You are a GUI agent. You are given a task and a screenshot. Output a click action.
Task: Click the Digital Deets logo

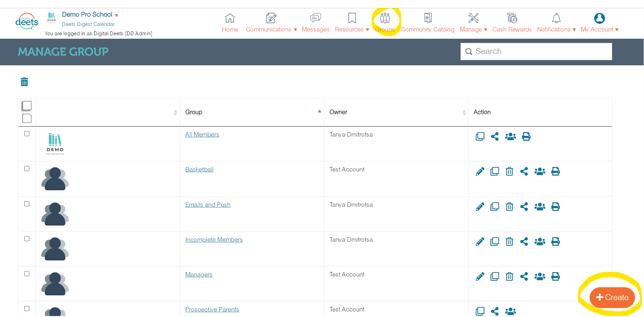(x=27, y=21)
